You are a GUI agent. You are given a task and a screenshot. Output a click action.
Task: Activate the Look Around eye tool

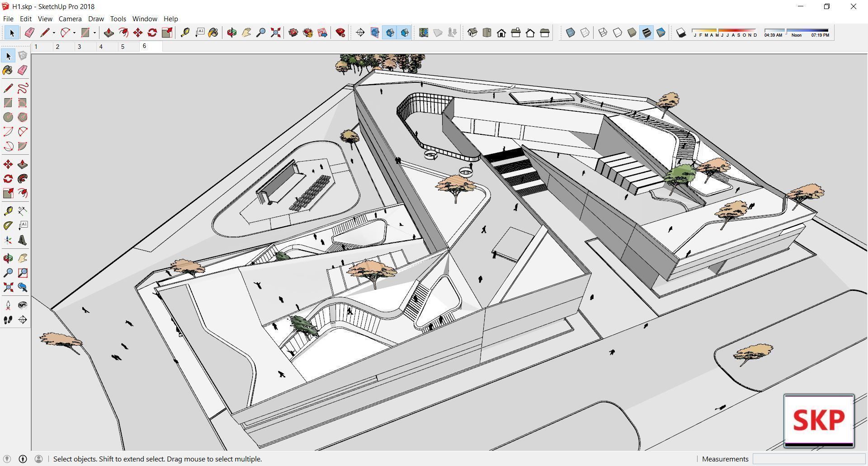point(23,305)
